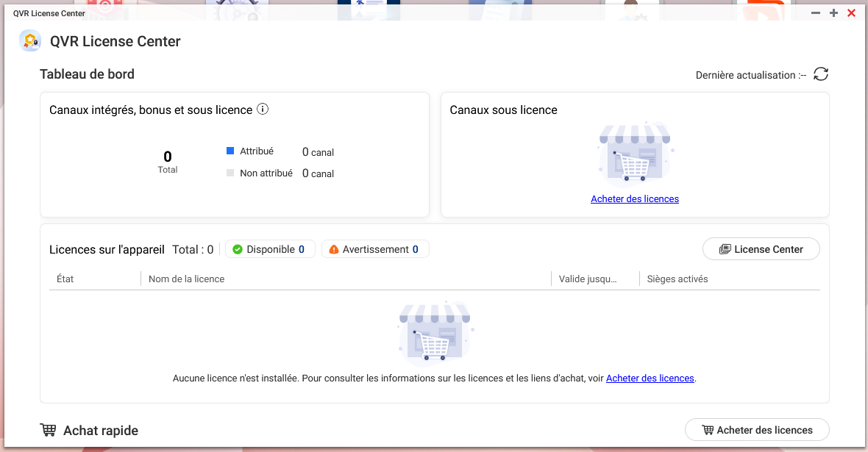868x452 pixels.
Task: Sort by the État column header
Action: (65, 279)
